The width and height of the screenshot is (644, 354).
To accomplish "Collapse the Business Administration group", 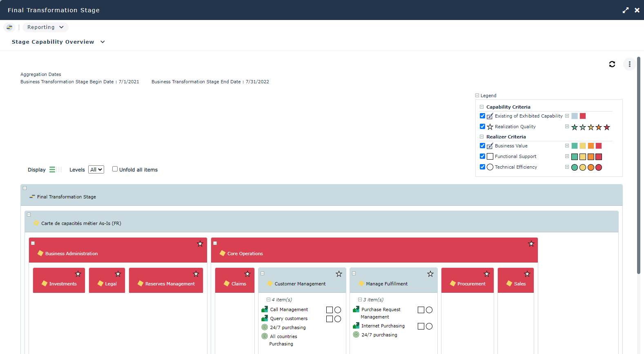I will coord(33,243).
